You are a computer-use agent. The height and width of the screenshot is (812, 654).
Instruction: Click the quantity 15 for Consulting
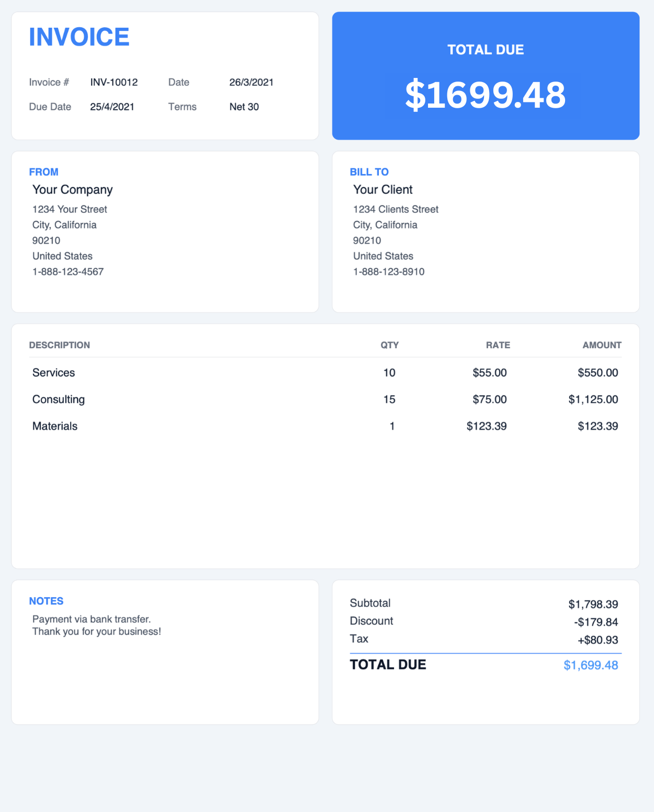click(x=389, y=399)
